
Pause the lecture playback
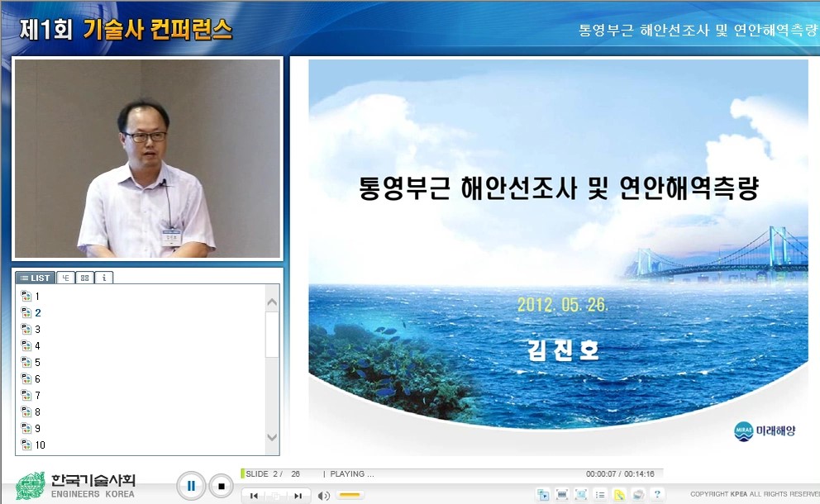pyautogui.click(x=191, y=486)
